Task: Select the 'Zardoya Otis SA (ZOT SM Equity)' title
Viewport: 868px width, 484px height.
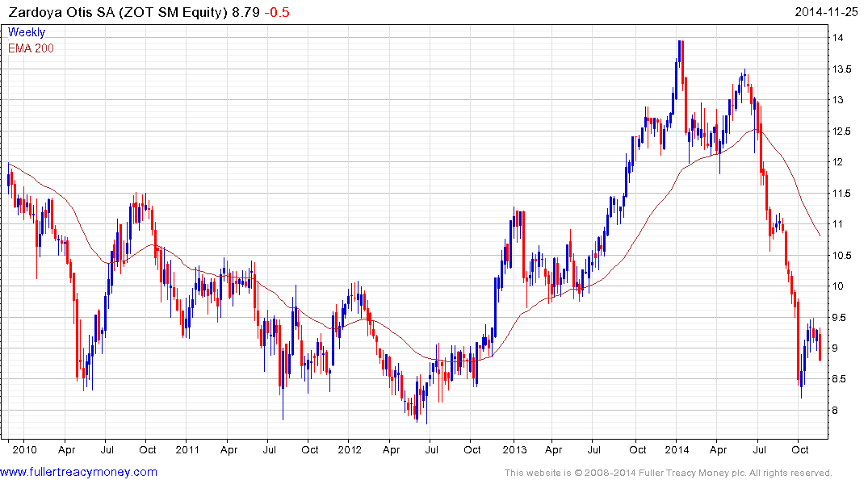Action: [117, 12]
